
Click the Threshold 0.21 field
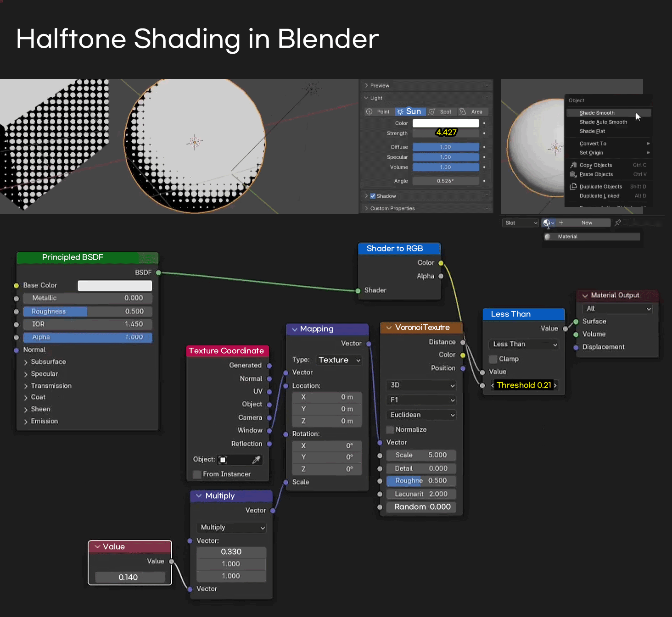(524, 385)
